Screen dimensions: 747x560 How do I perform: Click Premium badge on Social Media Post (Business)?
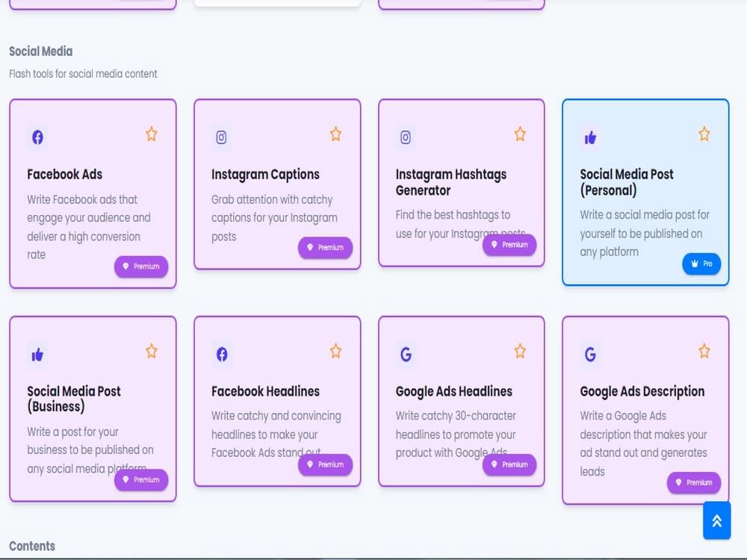click(x=141, y=479)
